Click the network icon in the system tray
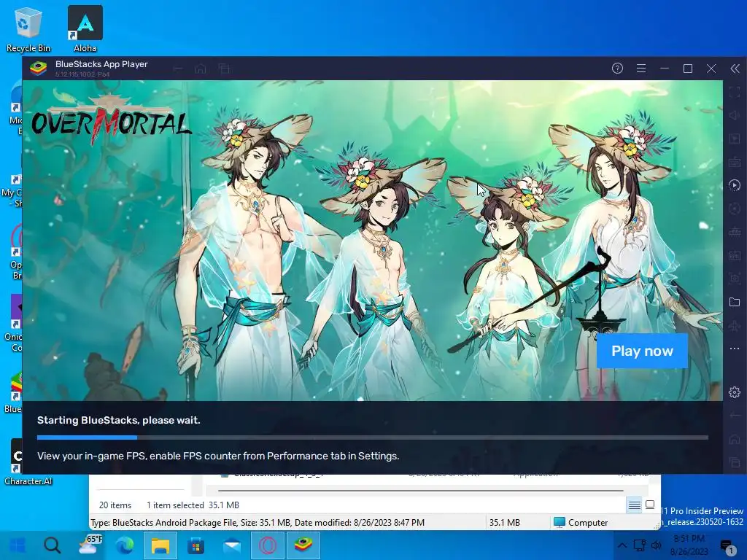 639,545
